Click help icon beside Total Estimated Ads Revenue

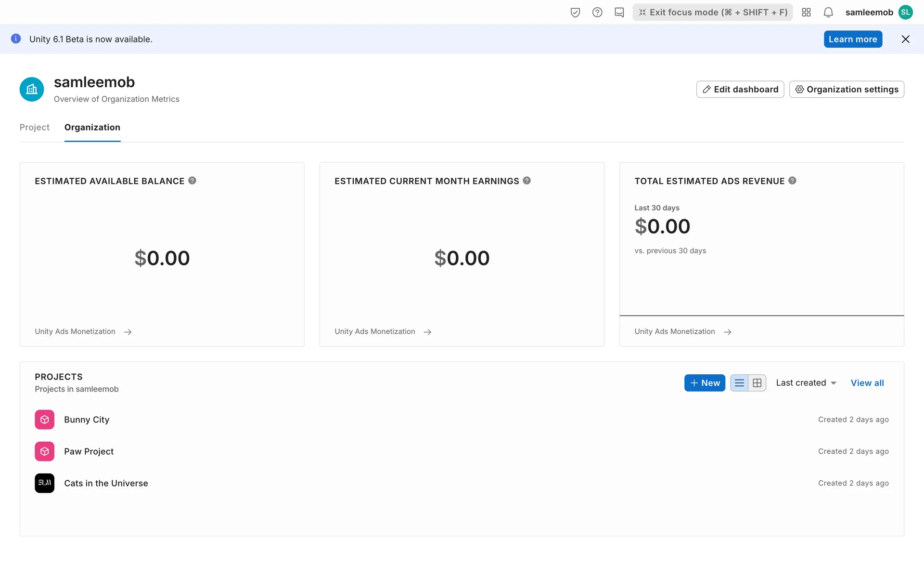(x=792, y=181)
